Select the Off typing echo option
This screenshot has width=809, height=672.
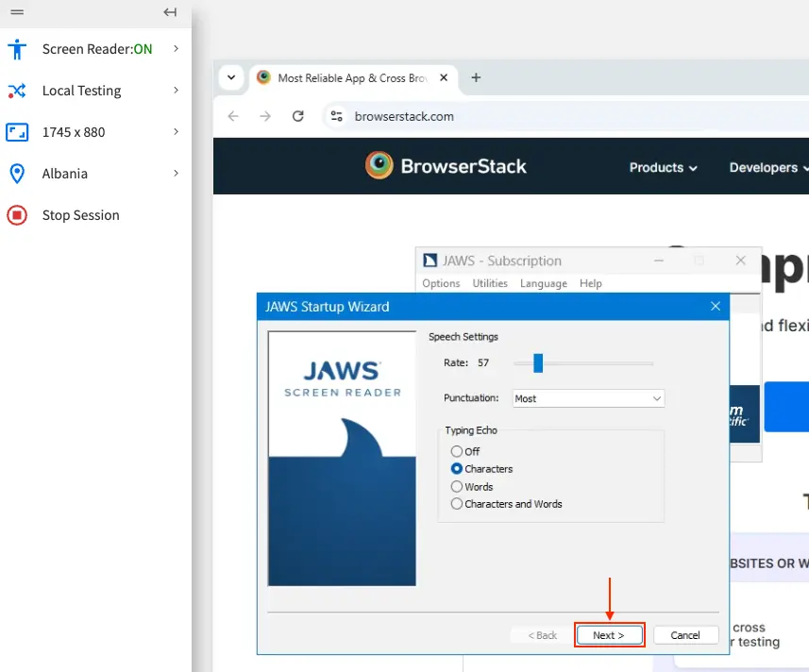456,451
